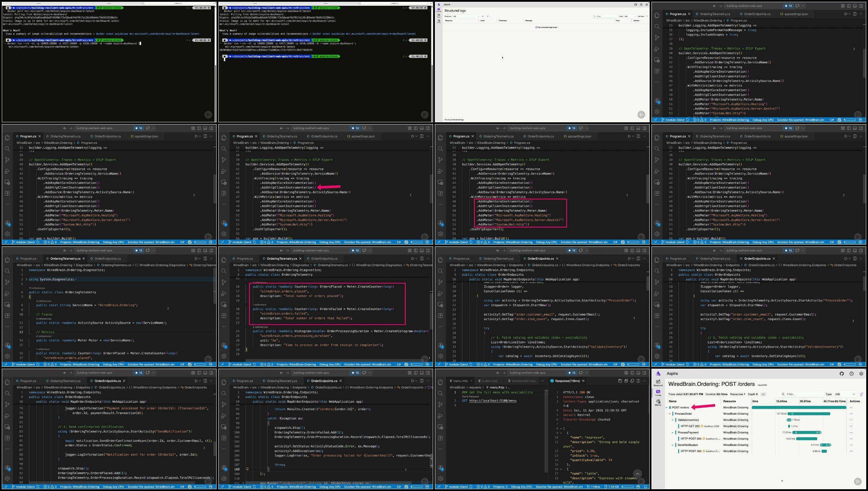Click the lightbulb icon at line 108
Viewport: 868px width, 491px height.
click(247, 469)
